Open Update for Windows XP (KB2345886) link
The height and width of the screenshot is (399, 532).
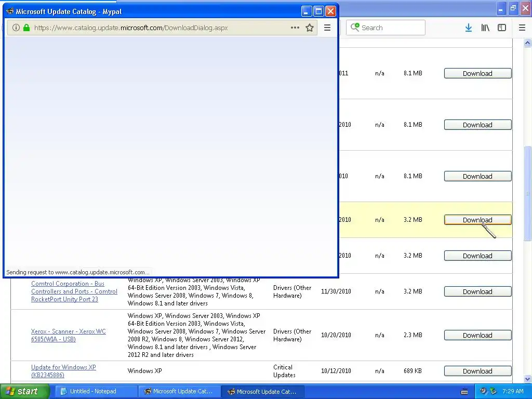(x=63, y=371)
